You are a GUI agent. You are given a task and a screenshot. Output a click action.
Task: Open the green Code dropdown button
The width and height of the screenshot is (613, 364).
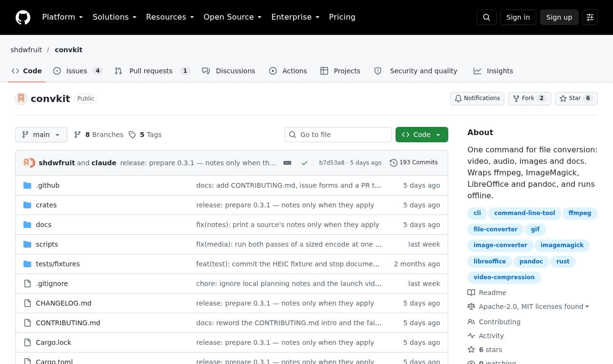(x=422, y=135)
